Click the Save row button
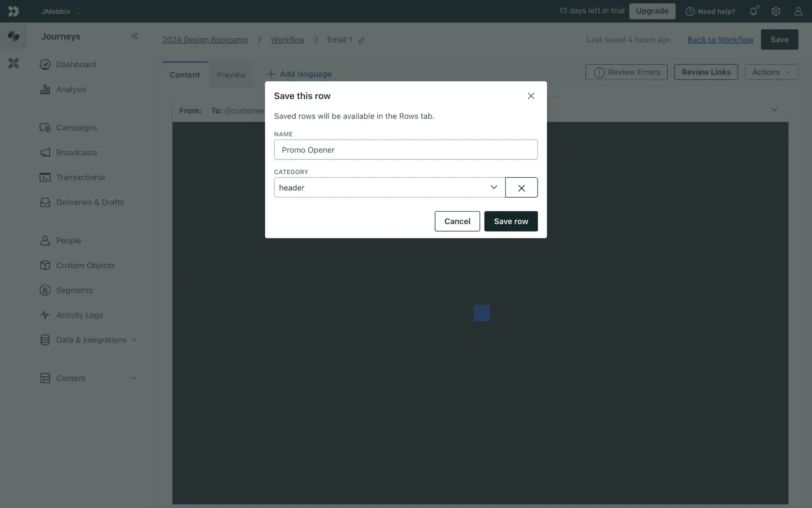 (x=510, y=221)
